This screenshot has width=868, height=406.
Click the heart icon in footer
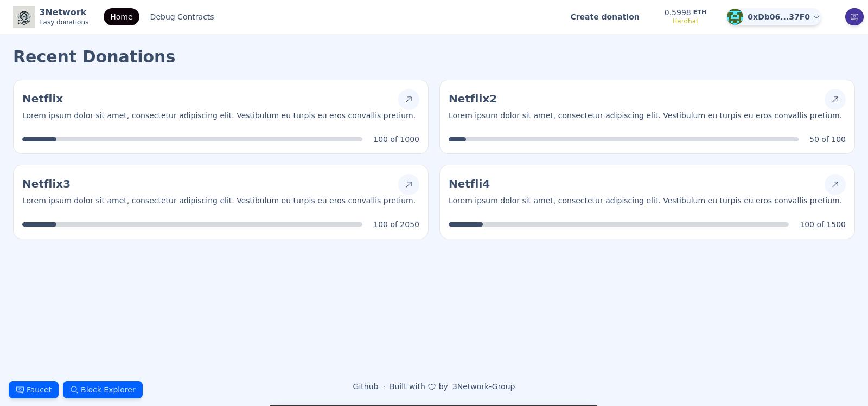click(x=432, y=387)
